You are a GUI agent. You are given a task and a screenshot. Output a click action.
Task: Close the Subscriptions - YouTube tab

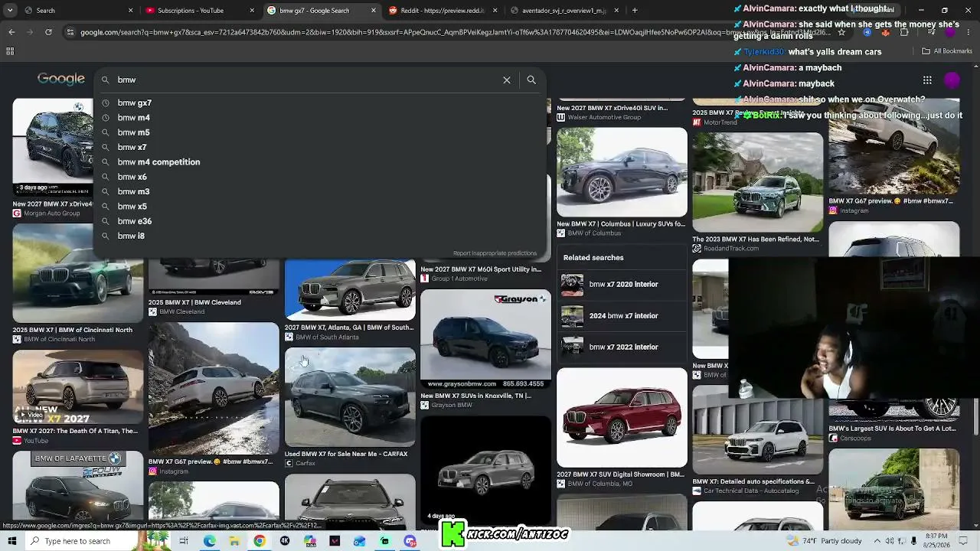click(252, 11)
